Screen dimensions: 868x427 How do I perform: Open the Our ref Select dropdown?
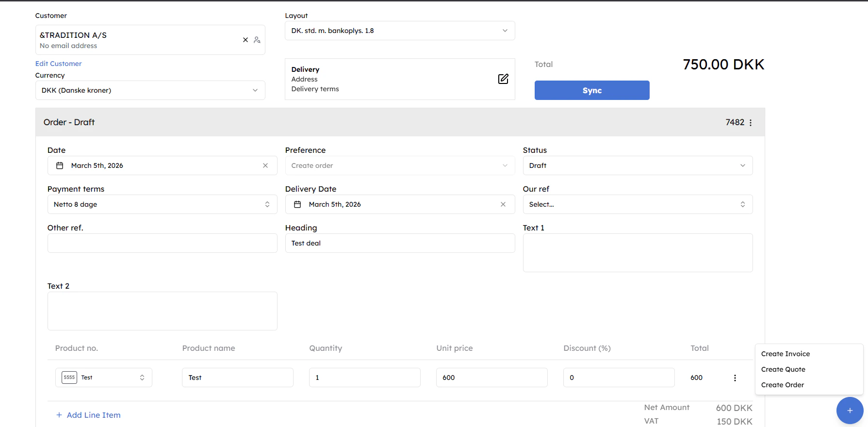pyautogui.click(x=638, y=204)
